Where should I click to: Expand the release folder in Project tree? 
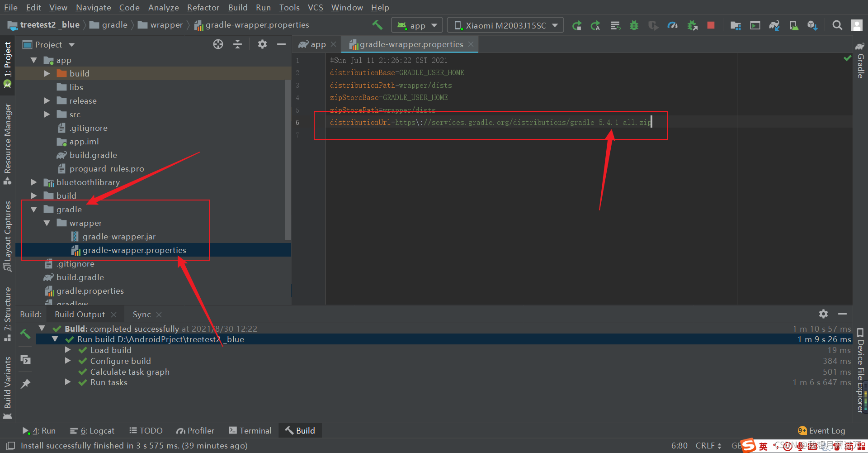(47, 100)
